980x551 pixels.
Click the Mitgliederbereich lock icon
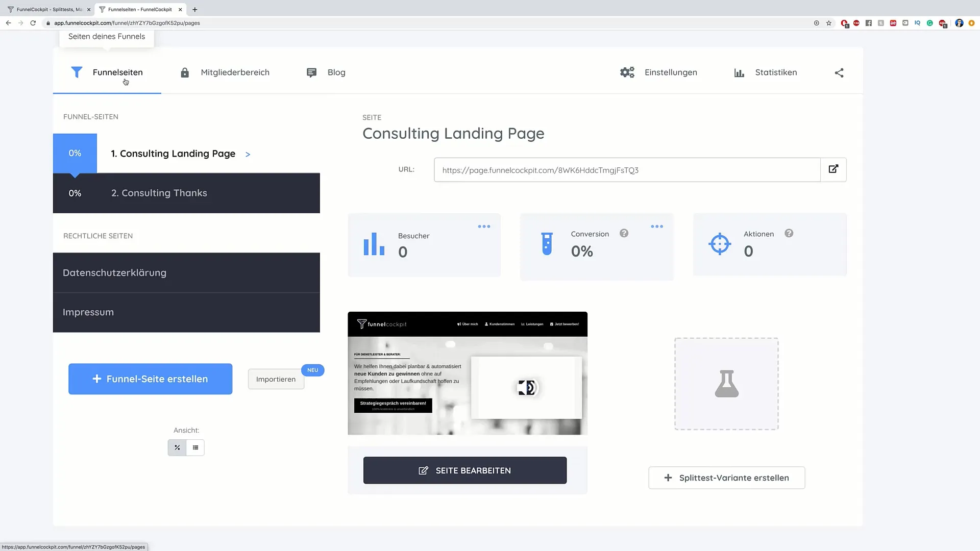[184, 72]
